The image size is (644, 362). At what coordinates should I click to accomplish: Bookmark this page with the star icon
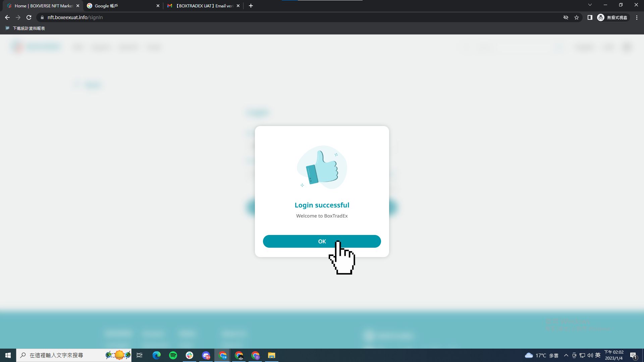pos(577,17)
